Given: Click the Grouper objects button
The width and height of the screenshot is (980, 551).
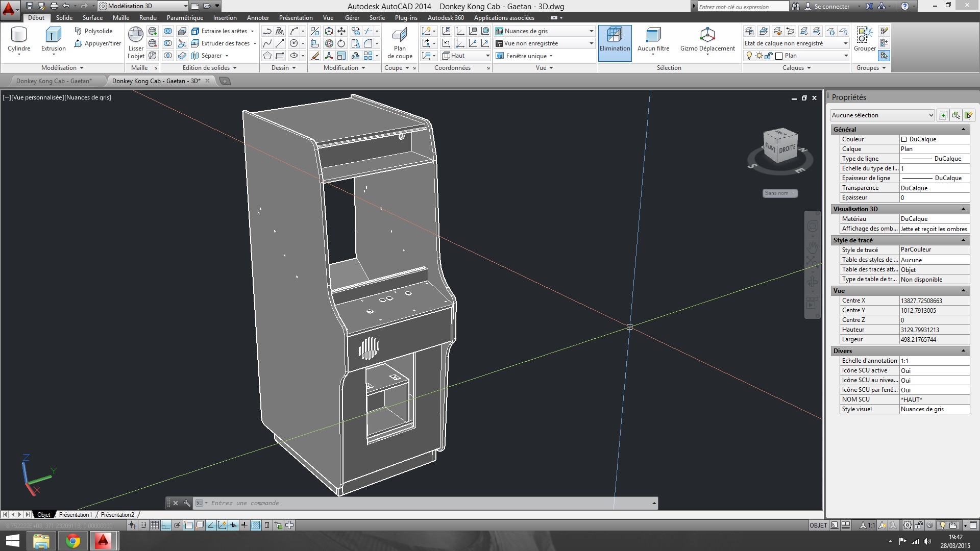Looking at the screenshot, I should (865, 40).
